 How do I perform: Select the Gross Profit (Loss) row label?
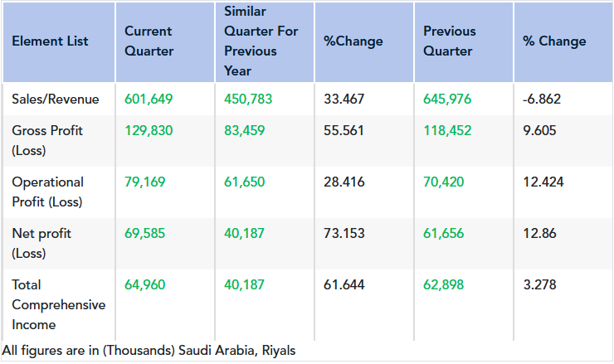tap(47, 141)
